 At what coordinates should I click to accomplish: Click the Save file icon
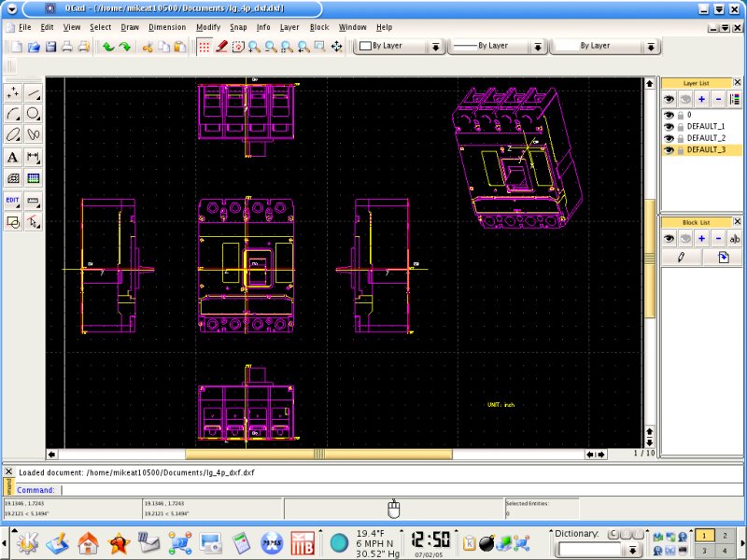pyautogui.click(x=50, y=46)
